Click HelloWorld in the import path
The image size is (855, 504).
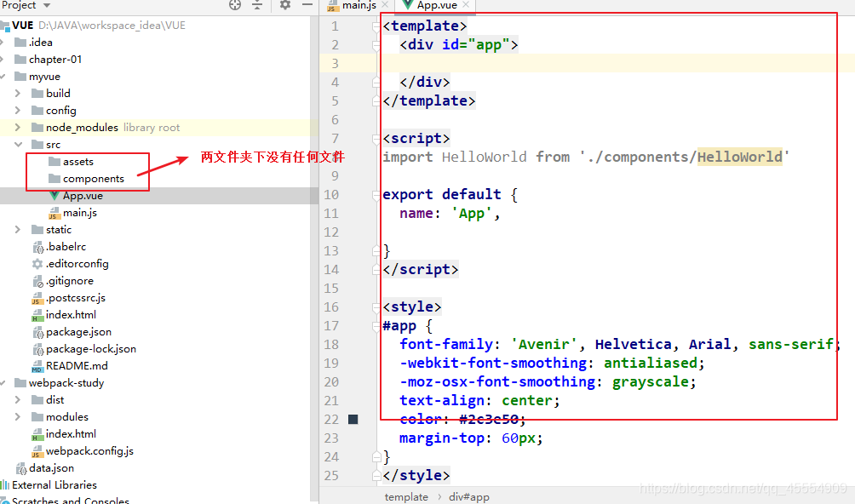pyautogui.click(x=739, y=157)
